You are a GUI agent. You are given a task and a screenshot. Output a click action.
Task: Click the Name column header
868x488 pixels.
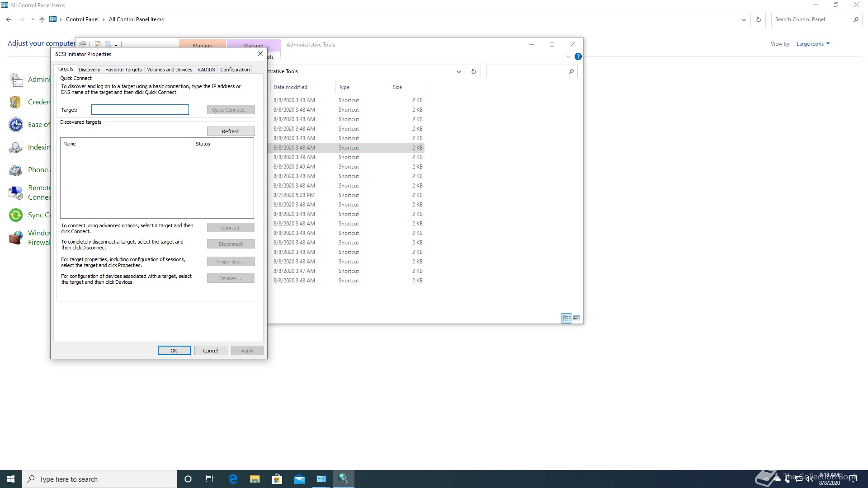pyautogui.click(x=127, y=144)
